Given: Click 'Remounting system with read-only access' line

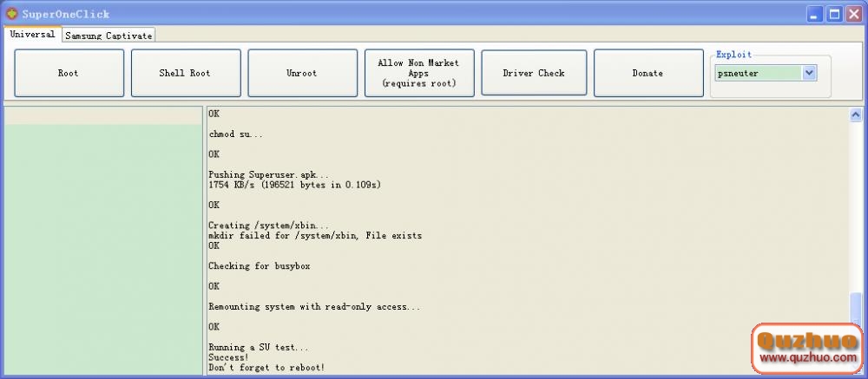Looking at the screenshot, I should click(x=314, y=306).
